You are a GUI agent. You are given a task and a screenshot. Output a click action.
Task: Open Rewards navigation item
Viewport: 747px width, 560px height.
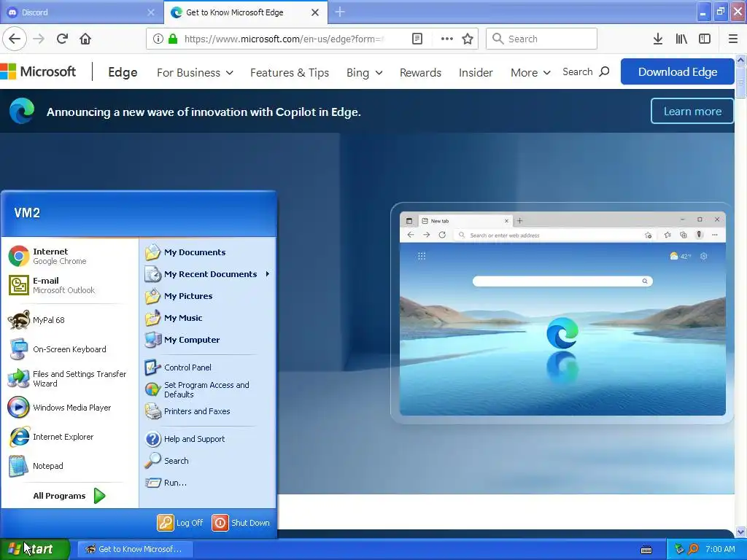(420, 72)
